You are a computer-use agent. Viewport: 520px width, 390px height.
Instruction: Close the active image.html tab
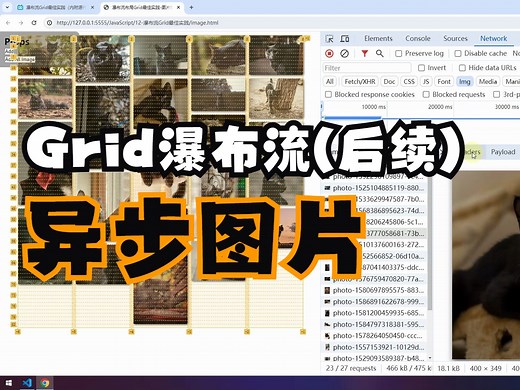coord(178,7)
